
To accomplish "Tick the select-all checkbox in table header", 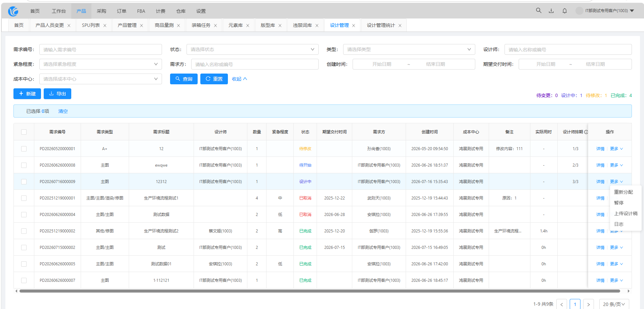I will click(x=24, y=132).
